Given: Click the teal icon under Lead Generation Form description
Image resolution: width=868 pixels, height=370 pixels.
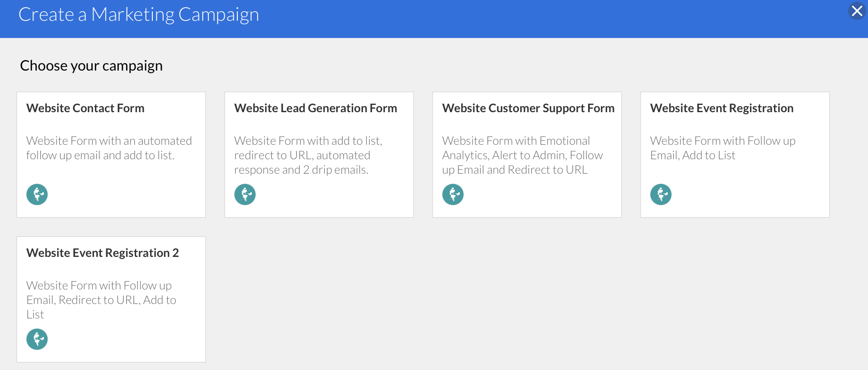Looking at the screenshot, I should 245,194.
